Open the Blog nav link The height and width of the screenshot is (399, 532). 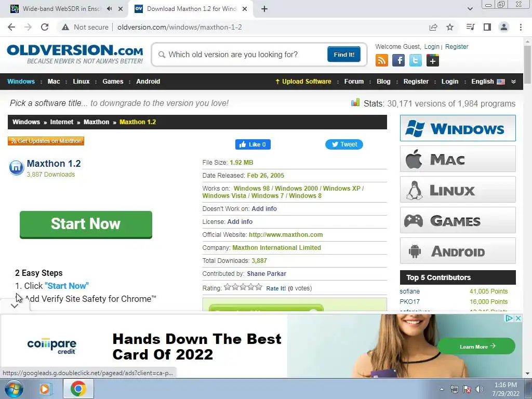(x=383, y=82)
